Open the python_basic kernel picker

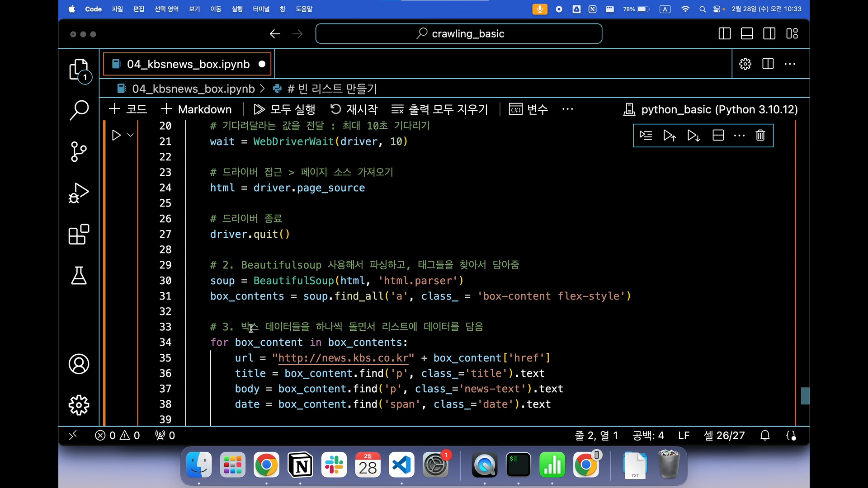point(710,109)
